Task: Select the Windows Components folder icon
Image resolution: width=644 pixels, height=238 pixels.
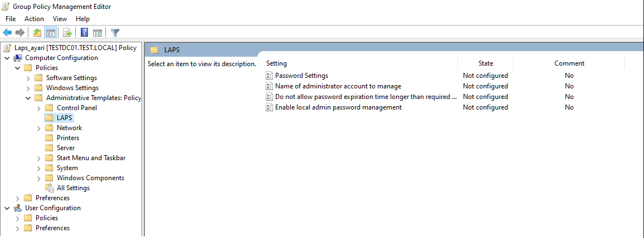Action: [x=49, y=178]
